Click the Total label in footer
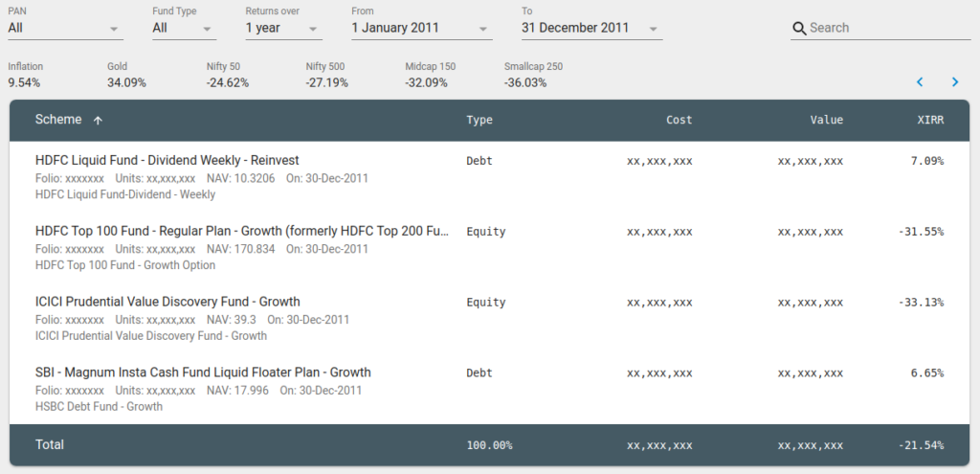 (50, 444)
